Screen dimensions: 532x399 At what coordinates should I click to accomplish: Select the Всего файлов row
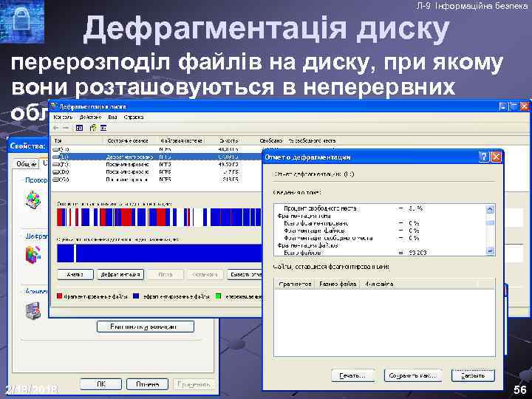coord(380,253)
